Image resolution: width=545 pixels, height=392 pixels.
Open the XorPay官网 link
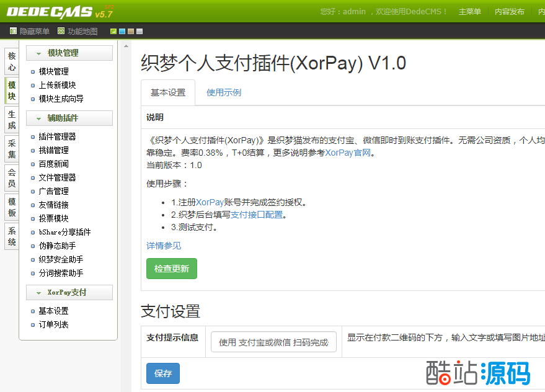[x=350, y=153]
